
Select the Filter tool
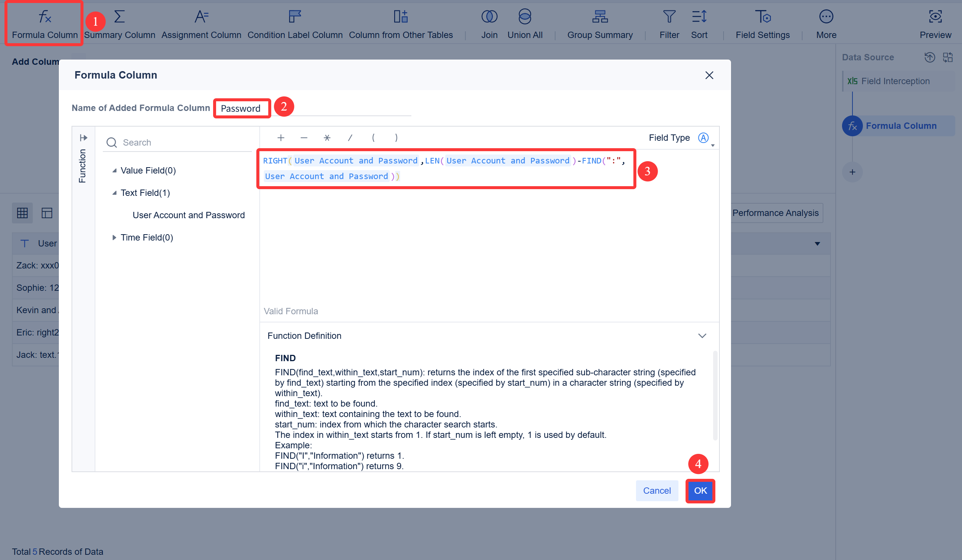(x=669, y=23)
